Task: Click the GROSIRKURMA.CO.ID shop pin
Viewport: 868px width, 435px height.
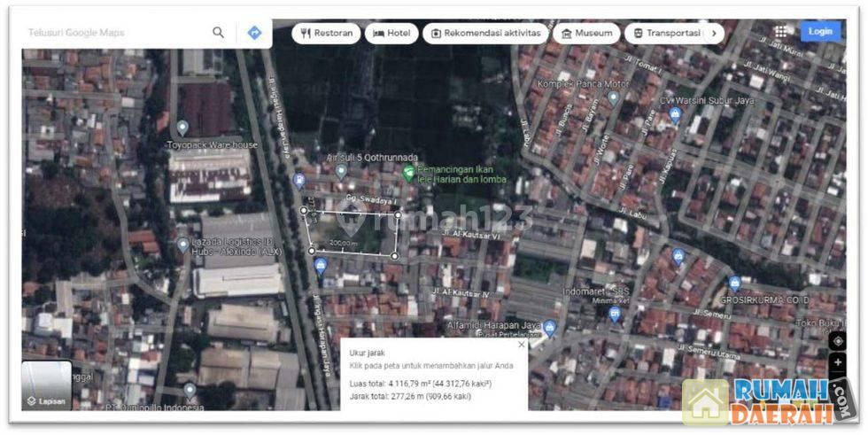Action: [x=734, y=284]
